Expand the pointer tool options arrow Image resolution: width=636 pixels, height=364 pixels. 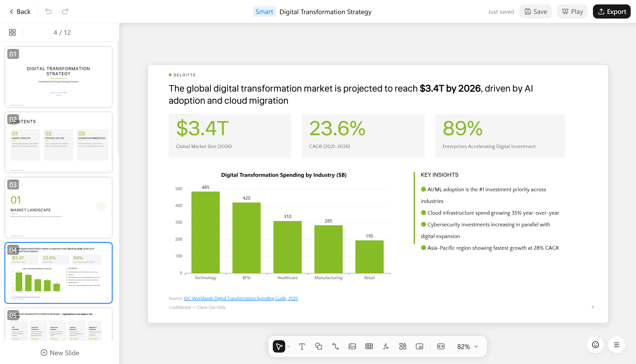click(x=288, y=347)
